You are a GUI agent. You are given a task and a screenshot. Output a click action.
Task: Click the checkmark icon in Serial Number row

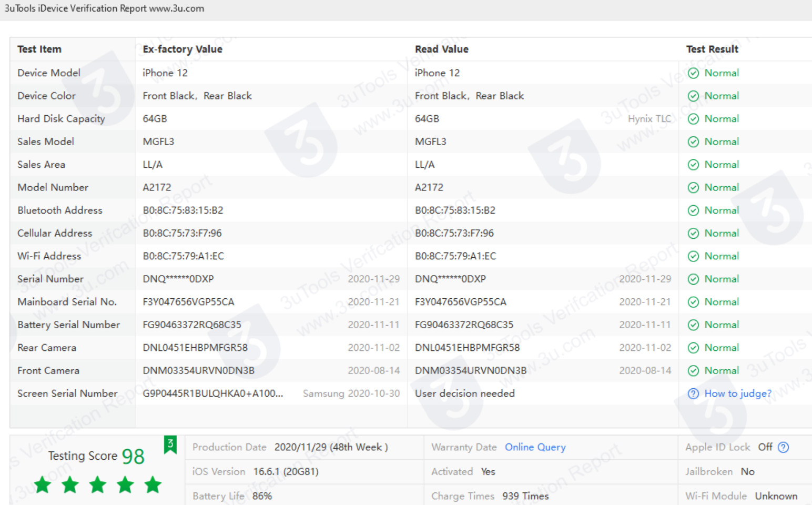click(693, 279)
